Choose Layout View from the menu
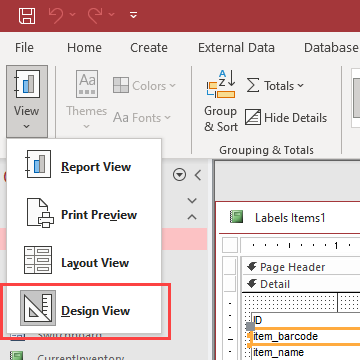This screenshot has height=360, width=360. (x=84, y=262)
